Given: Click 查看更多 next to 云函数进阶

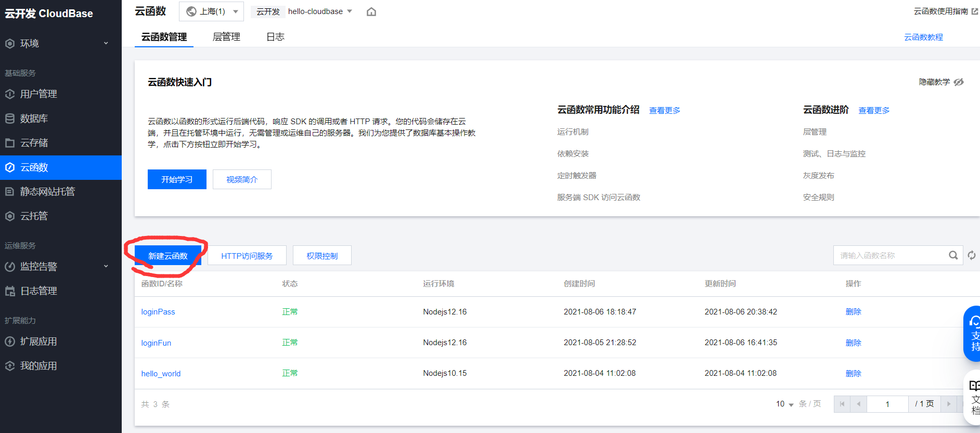Looking at the screenshot, I should (x=874, y=111).
